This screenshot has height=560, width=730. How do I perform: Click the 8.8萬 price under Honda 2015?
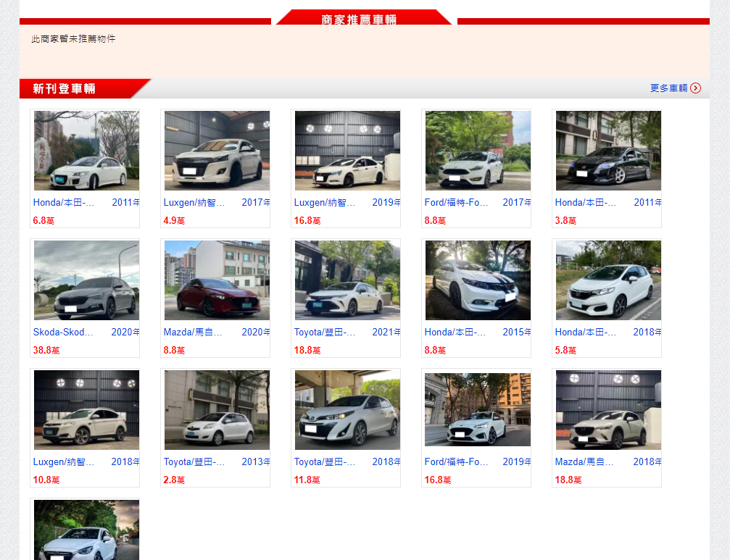point(435,351)
